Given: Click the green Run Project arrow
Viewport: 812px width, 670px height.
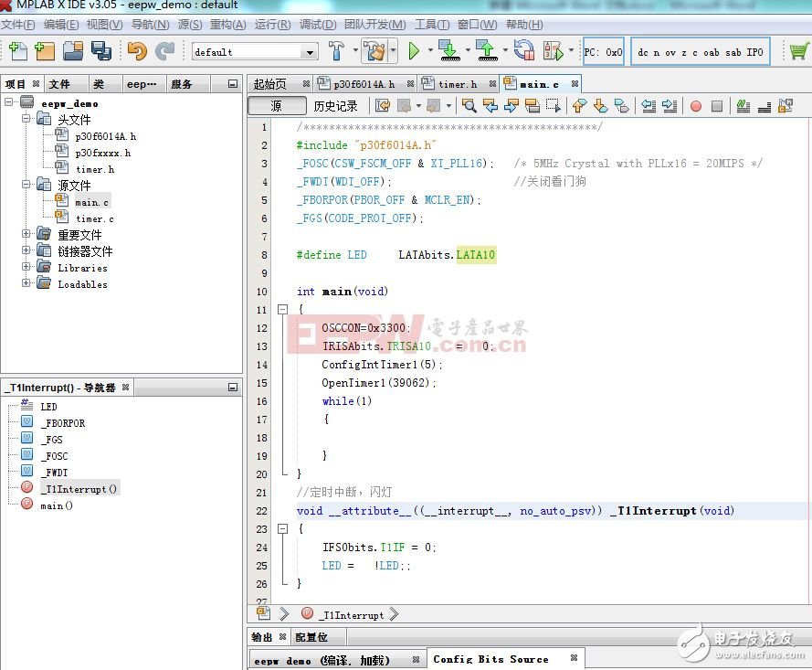Looking at the screenshot, I should coord(414,51).
